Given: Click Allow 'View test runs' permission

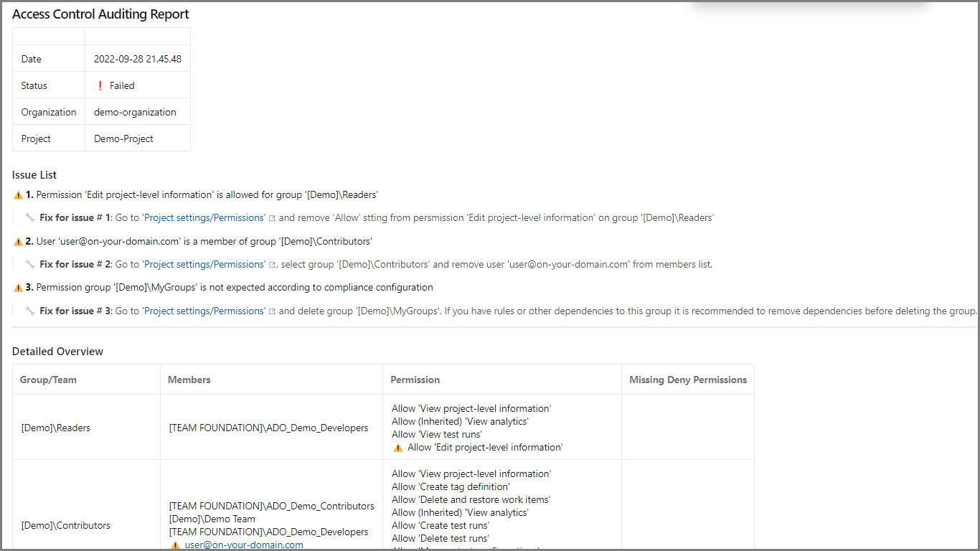Looking at the screenshot, I should [x=437, y=434].
